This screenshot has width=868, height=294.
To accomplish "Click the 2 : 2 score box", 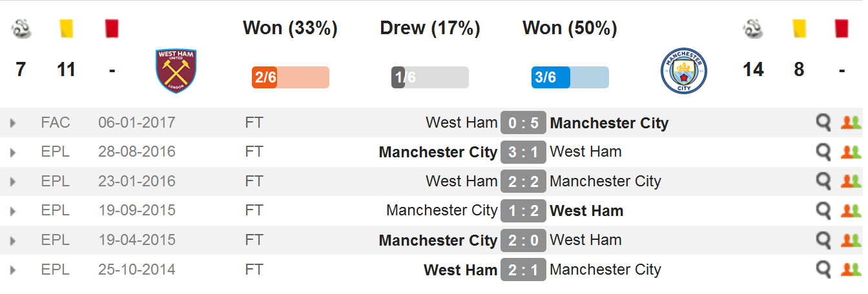I will tap(523, 181).
